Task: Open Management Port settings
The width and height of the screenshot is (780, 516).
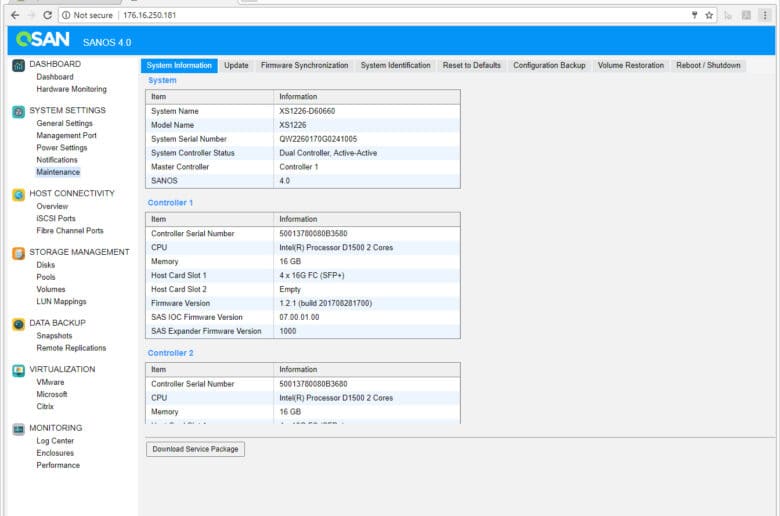Action: coord(66,135)
